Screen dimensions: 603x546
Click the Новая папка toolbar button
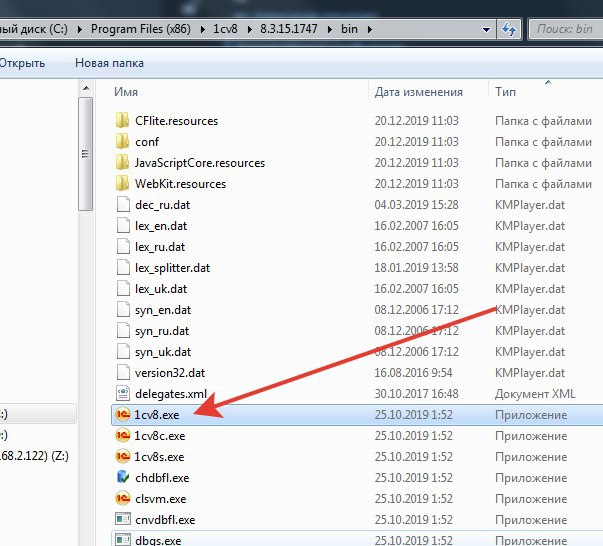(x=109, y=63)
